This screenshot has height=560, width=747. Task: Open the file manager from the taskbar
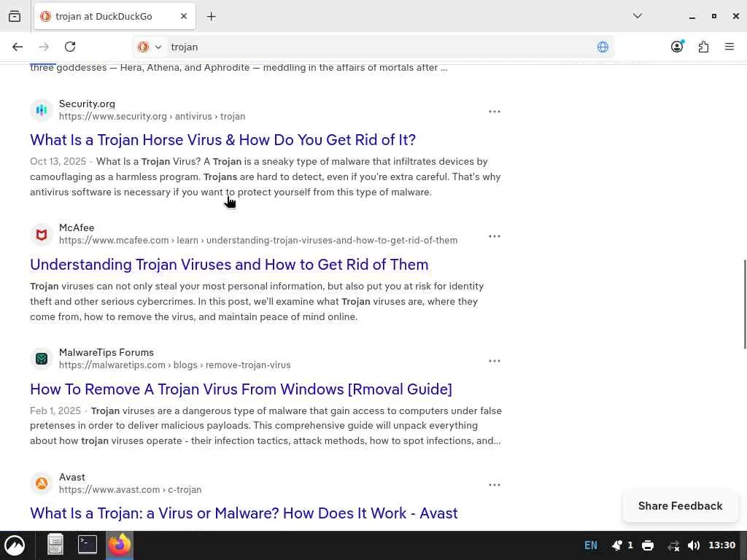tap(55, 545)
